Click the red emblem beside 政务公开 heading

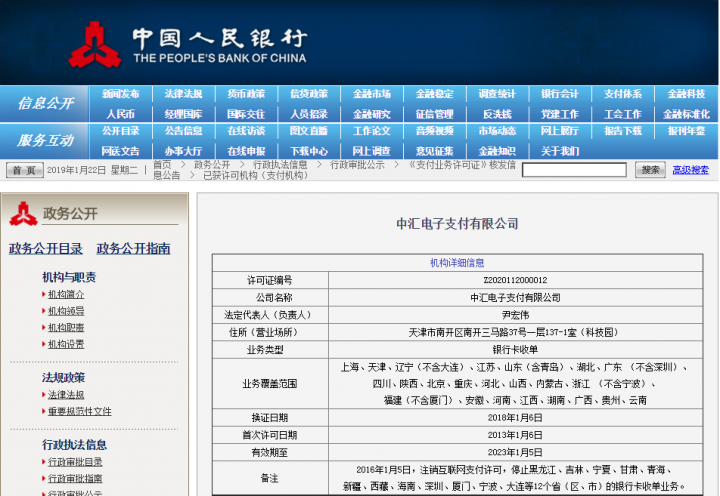point(23,214)
